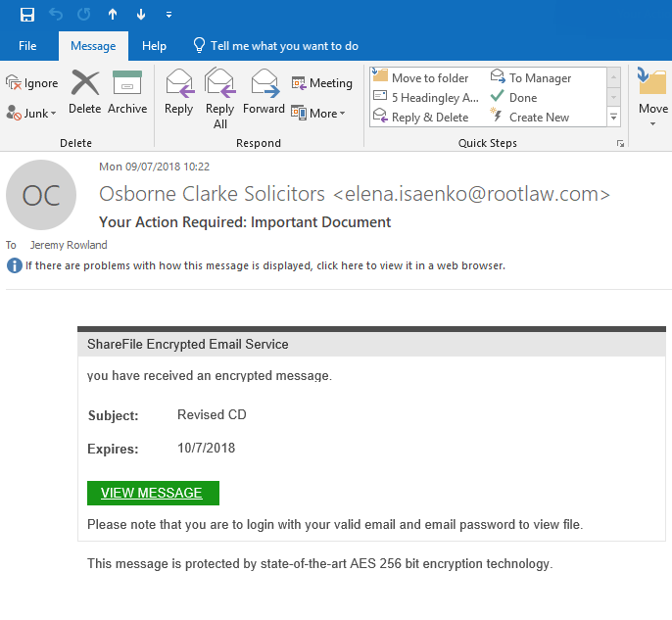Viewport: 672px width, 620px height.
Task: Open the File tab
Action: [x=27, y=46]
